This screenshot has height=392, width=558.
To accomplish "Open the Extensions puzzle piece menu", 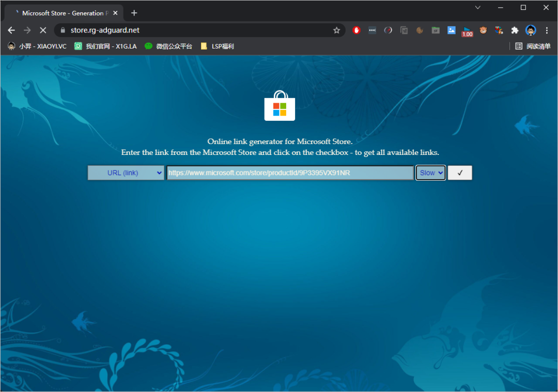I will pyautogui.click(x=515, y=30).
